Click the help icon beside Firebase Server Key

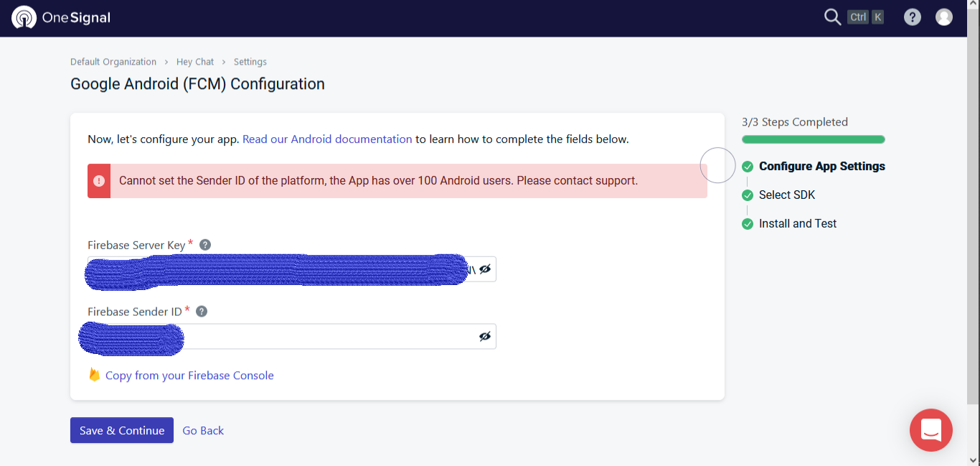point(205,245)
